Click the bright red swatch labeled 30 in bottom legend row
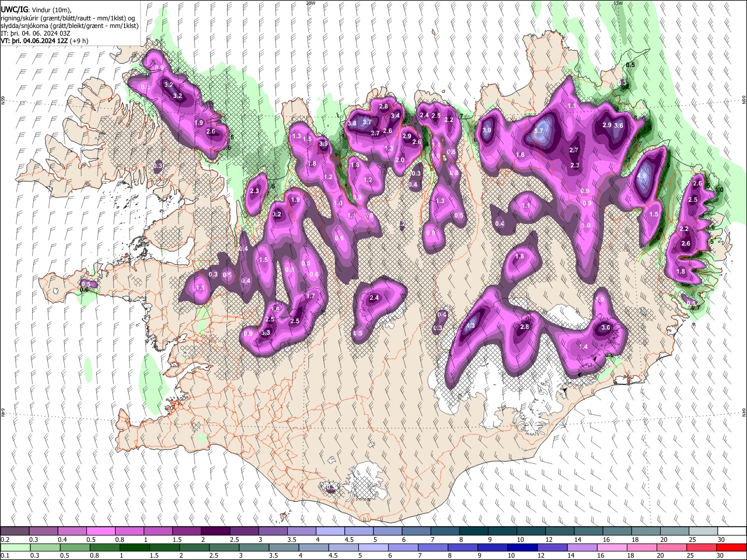This screenshot has height=560, width=747. pos(731,547)
